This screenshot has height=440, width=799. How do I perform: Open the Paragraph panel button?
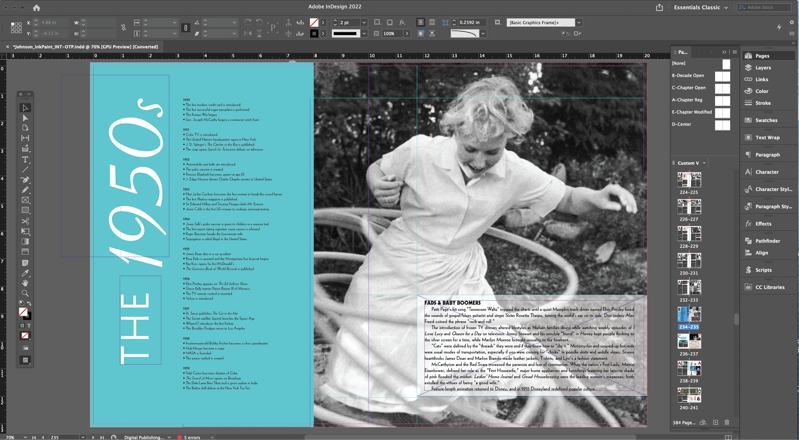(767, 154)
